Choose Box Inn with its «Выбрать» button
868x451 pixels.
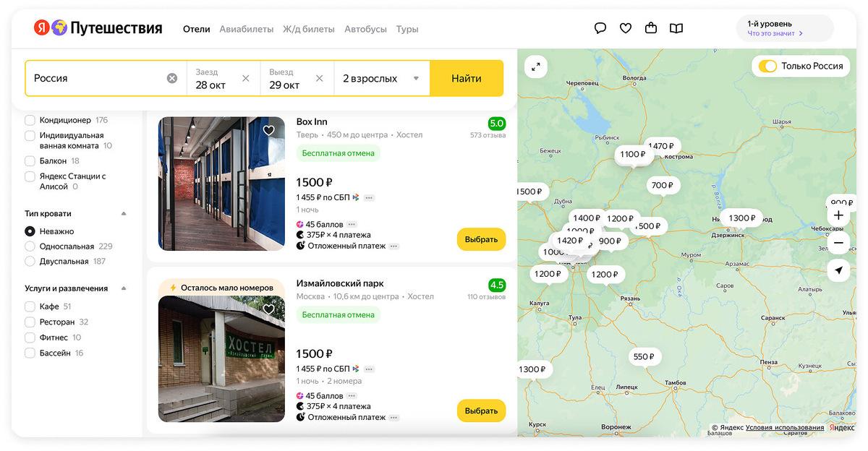click(x=481, y=239)
